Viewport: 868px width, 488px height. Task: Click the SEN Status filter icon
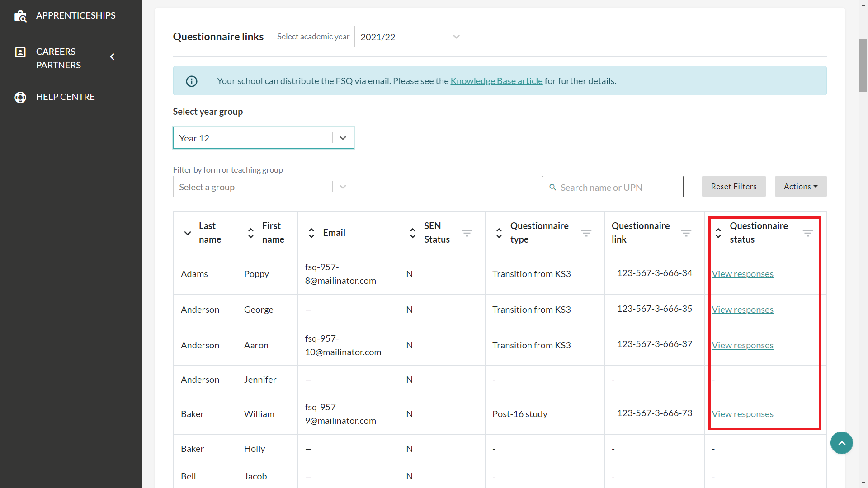coord(467,233)
